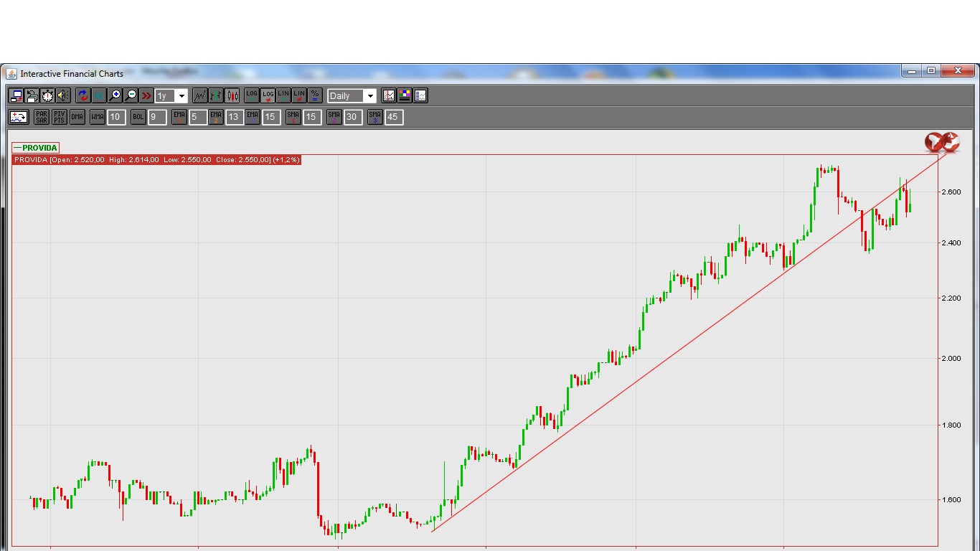Viewport: 980px width, 551px height.
Task: Refresh the chart with the blue-red arrows icon
Action: coord(83,95)
